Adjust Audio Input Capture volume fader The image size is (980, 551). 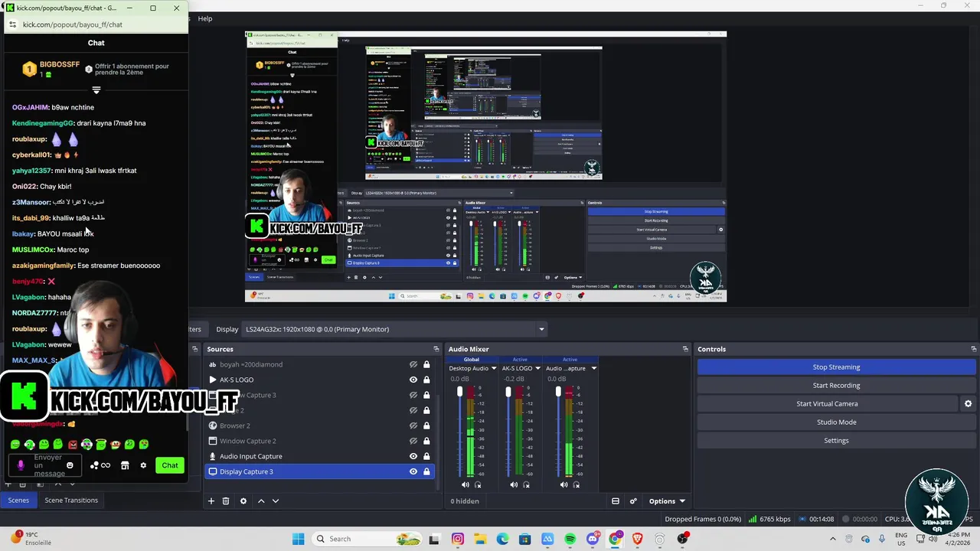point(558,392)
